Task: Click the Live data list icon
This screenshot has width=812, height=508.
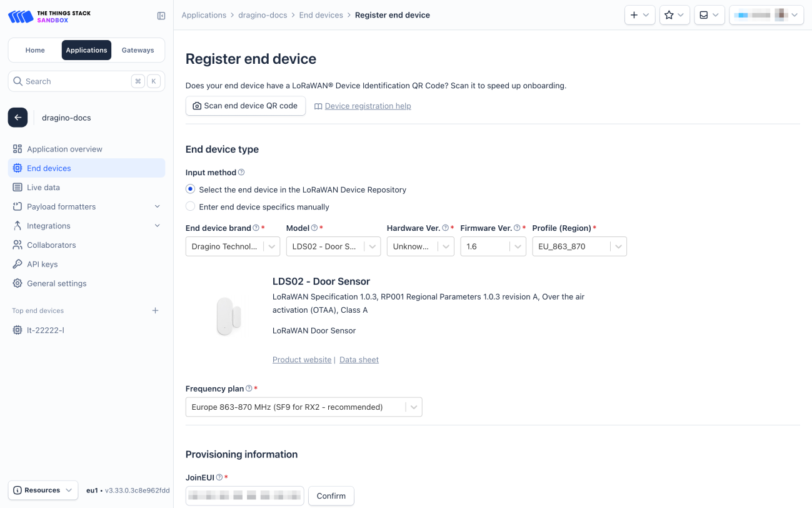Action: pyautogui.click(x=18, y=187)
